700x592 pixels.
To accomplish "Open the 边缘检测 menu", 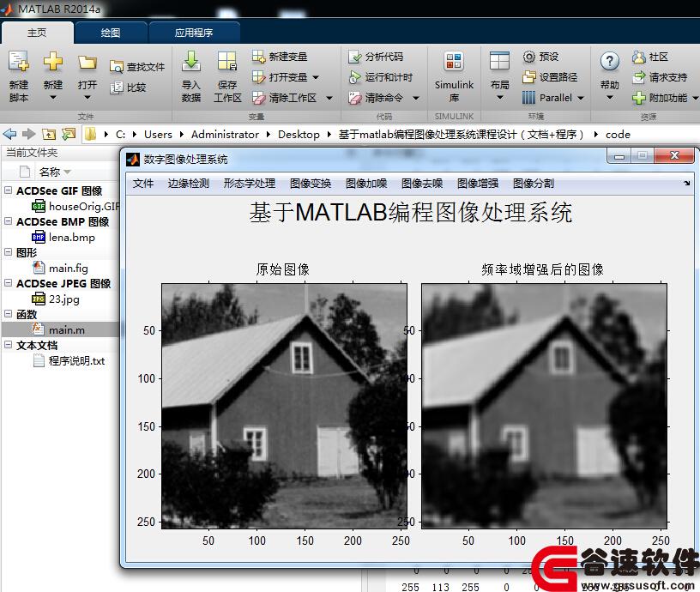I will (189, 183).
